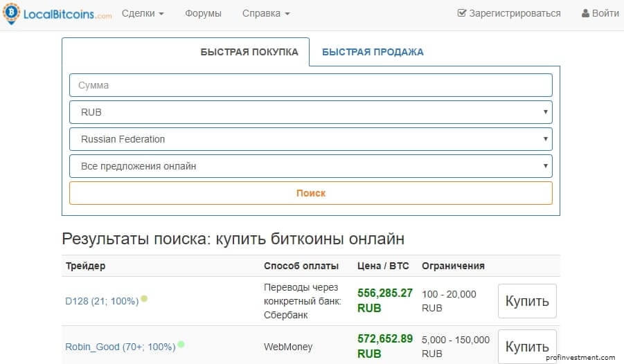Open the Robin_Good trader profile link

click(x=121, y=347)
